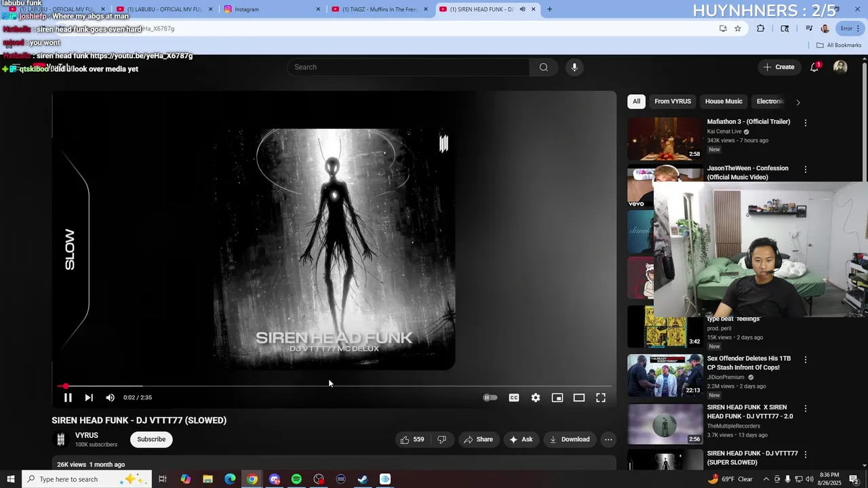Screen dimensions: 868x488
Task: Subscribe to the VYRUS channel
Action: pos(151,439)
